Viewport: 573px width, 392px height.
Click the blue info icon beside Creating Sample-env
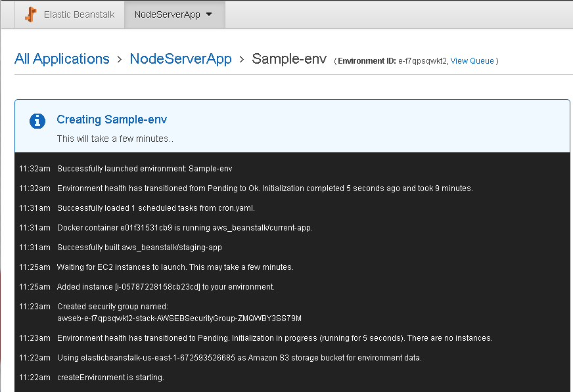point(37,121)
